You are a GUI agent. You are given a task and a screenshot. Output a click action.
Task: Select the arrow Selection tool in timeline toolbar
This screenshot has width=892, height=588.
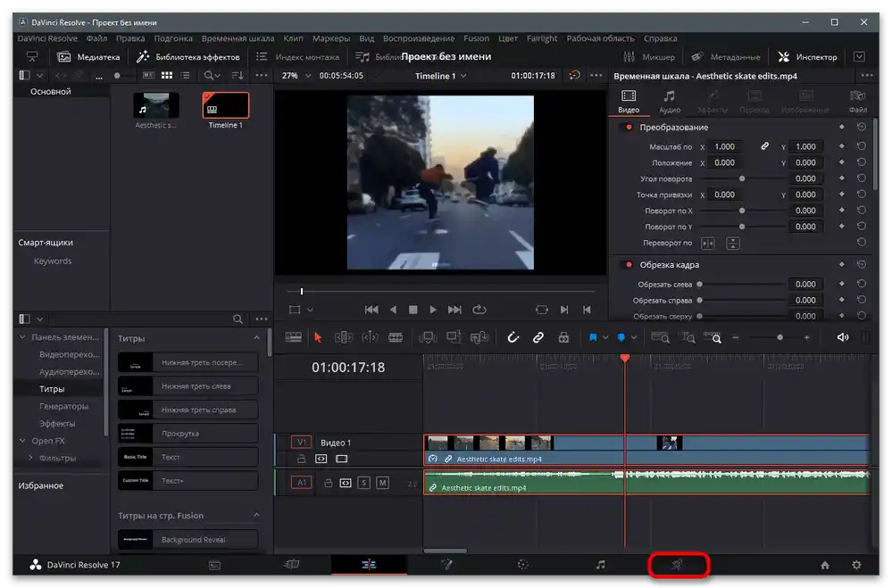tap(318, 338)
